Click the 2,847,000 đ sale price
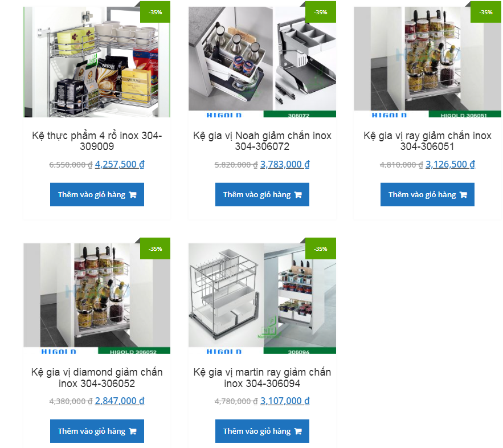This screenshot has width=503, height=448. click(x=120, y=401)
